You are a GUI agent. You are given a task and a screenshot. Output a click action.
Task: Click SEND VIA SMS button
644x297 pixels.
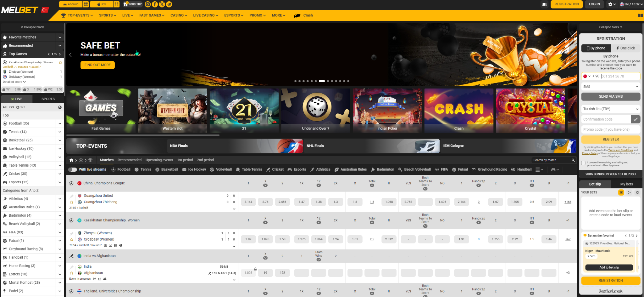[x=611, y=97]
